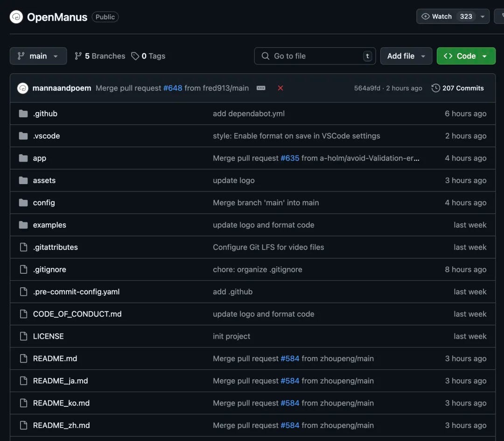This screenshot has width=504, height=441.
Task: Click the .github folder icon
Action: coord(23,114)
